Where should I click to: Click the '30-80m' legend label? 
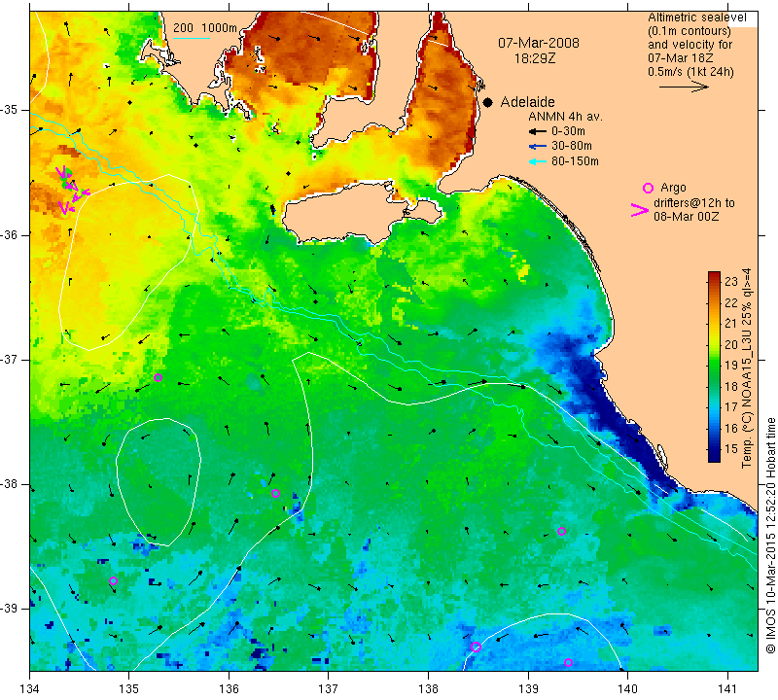pos(572,146)
